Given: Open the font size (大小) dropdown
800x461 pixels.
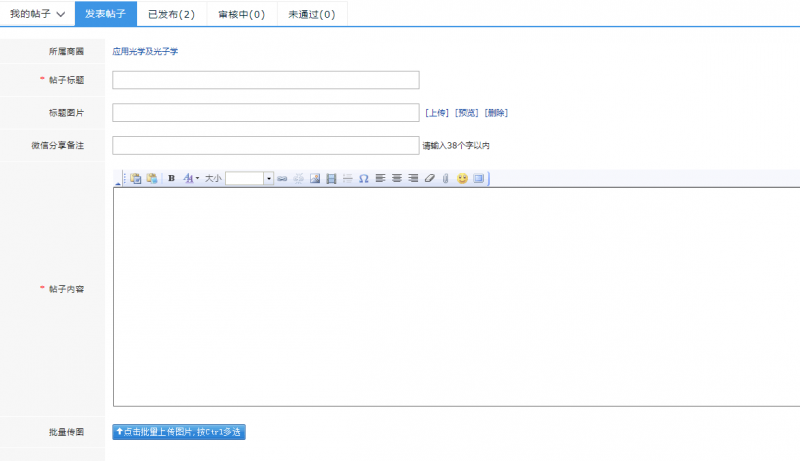Looking at the screenshot, I should [x=268, y=178].
